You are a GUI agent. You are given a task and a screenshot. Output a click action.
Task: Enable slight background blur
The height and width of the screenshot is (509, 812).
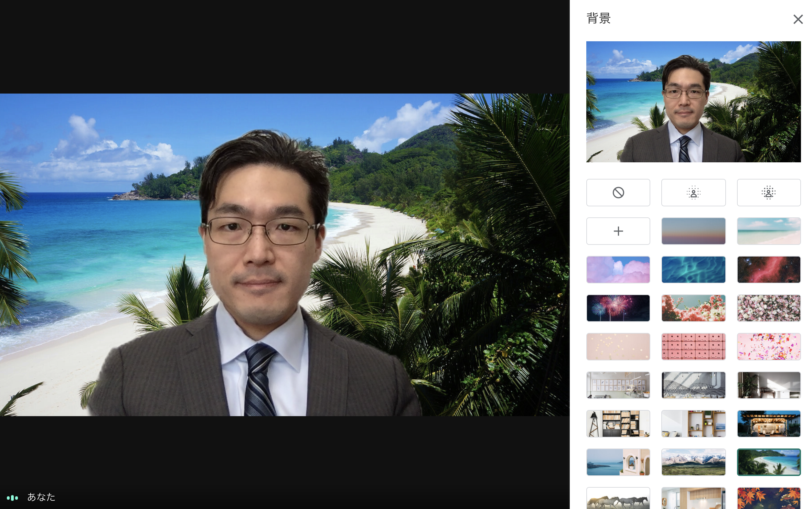coord(693,193)
